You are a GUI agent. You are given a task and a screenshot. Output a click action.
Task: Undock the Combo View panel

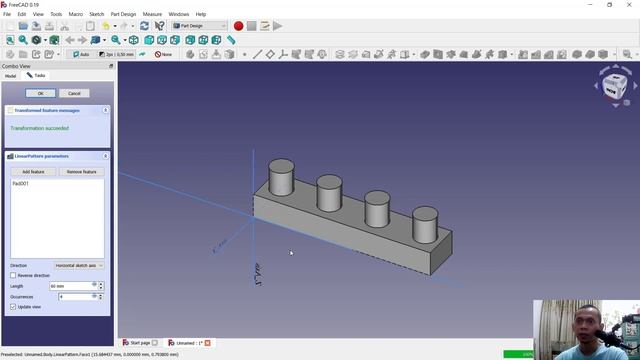[x=111, y=66]
